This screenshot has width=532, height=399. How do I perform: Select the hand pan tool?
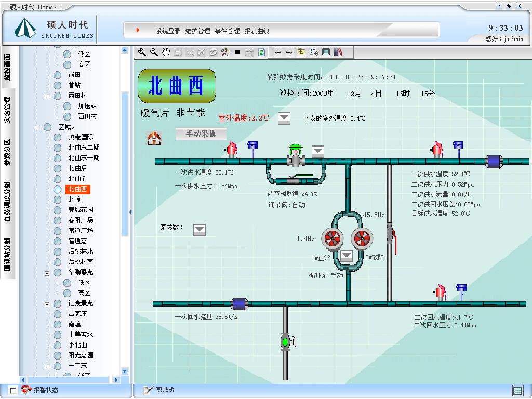coord(166,52)
